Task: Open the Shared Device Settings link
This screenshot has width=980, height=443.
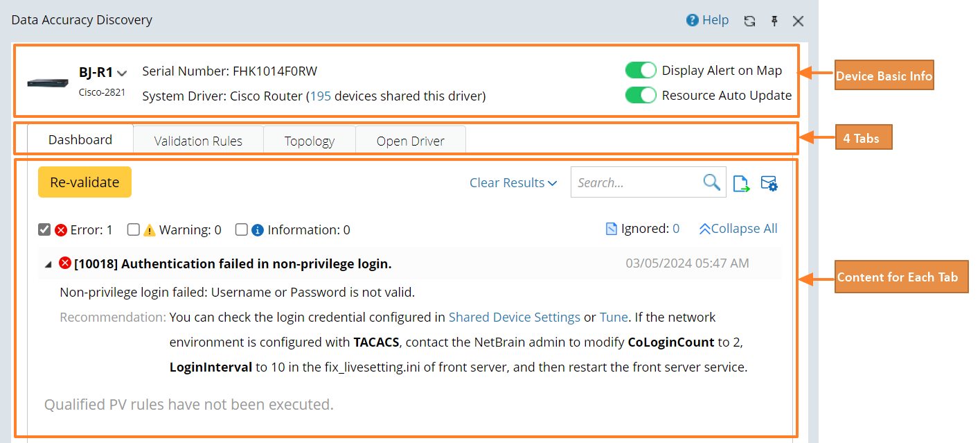Action: click(514, 318)
